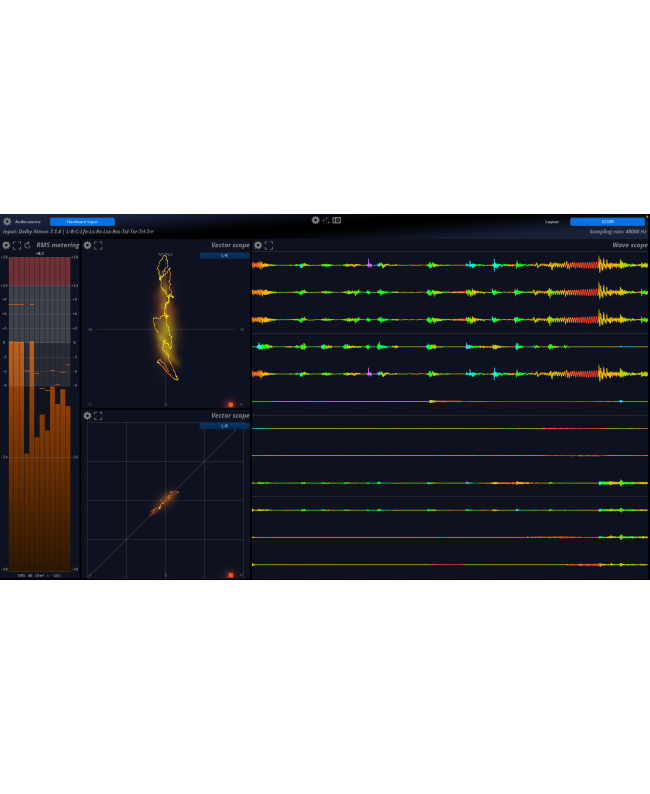Click the Dolby Atmos 7.1.4 input info text
650x794 pixels.
click(78, 231)
